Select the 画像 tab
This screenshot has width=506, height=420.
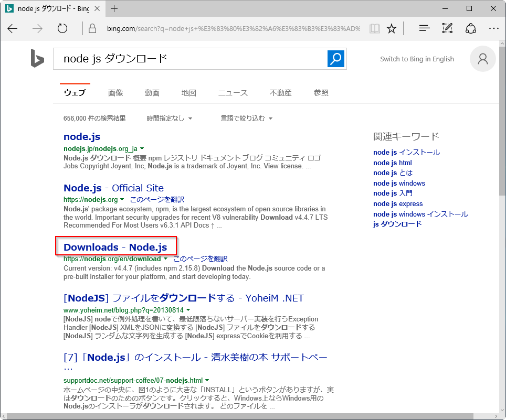coord(115,93)
